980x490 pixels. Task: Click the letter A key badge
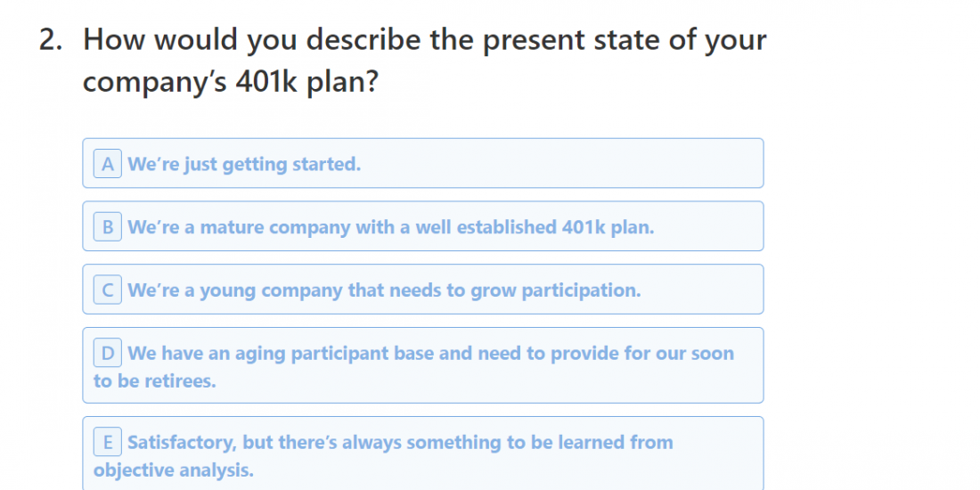[x=107, y=164]
